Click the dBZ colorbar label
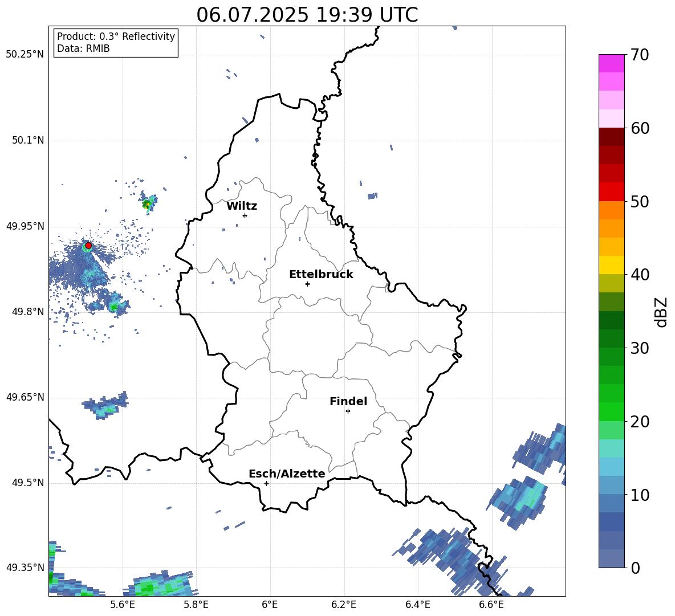 (x=661, y=312)
